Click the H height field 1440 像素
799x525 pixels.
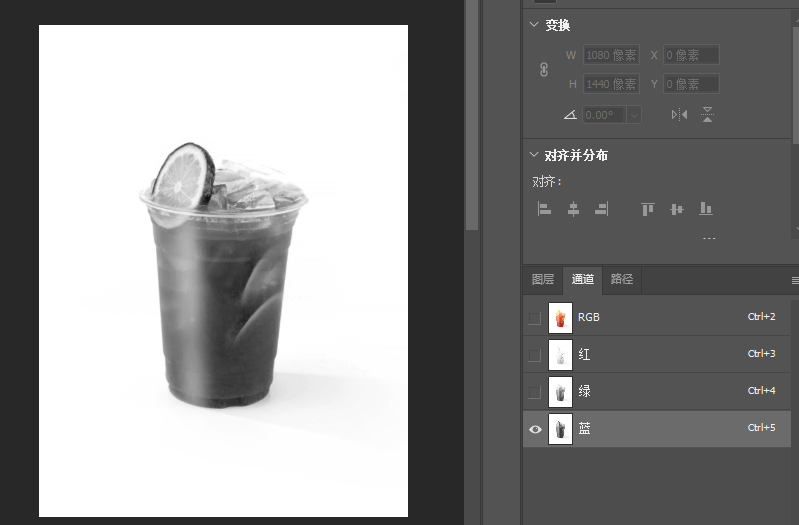coord(611,84)
